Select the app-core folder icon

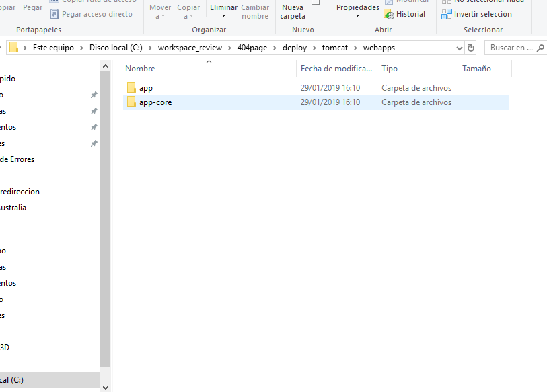[131, 102]
